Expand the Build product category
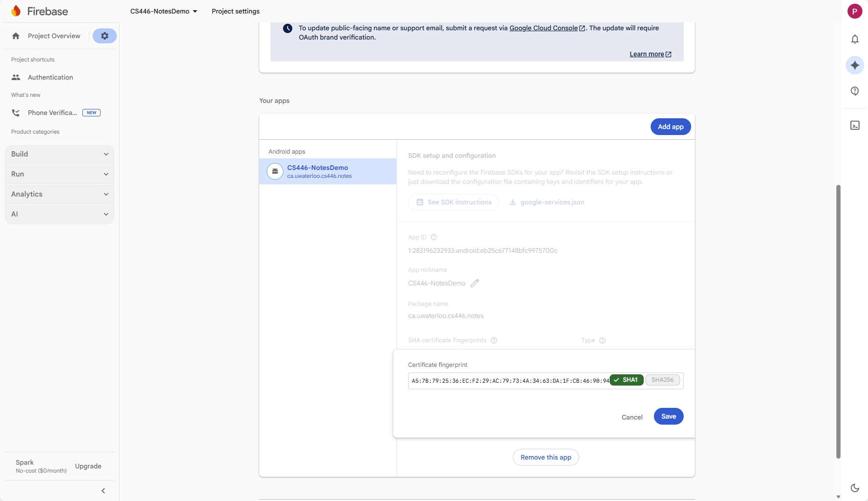This screenshot has height=501, width=868. coord(60,154)
